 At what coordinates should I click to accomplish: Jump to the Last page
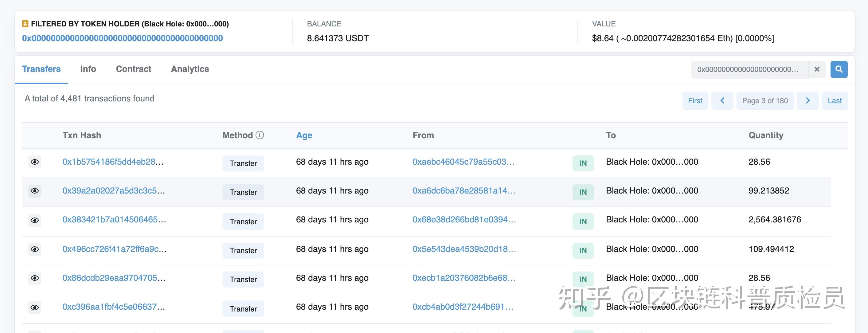835,100
